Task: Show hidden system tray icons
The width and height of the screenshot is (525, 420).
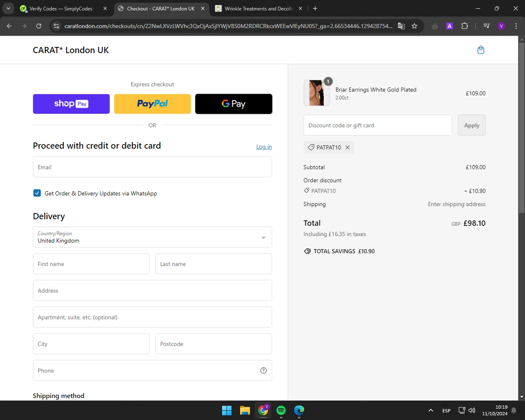Action: point(431,411)
